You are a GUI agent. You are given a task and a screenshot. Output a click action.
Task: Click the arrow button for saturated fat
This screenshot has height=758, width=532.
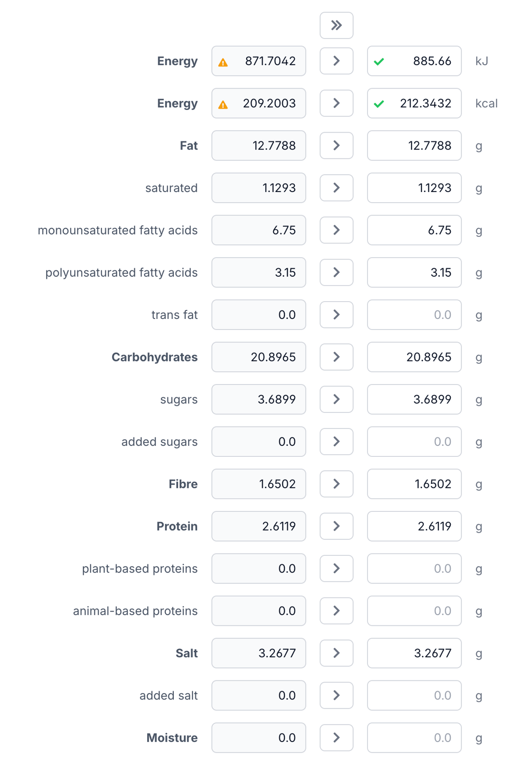point(336,188)
